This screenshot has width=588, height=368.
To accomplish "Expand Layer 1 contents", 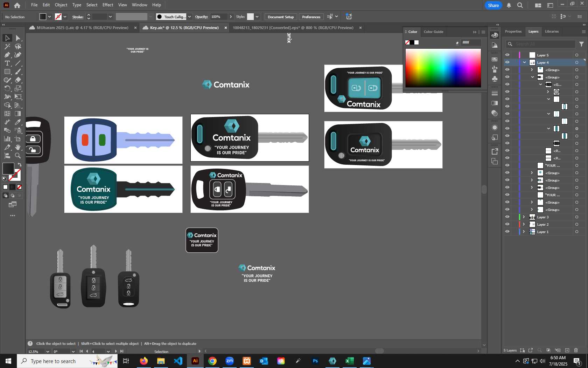I will (524, 232).
